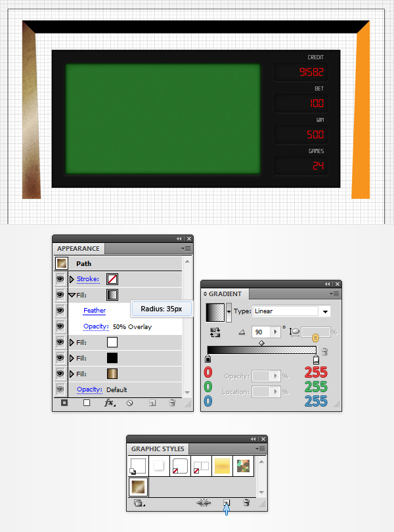The height and width of the screenshot is (532, 394).
Task: Click the gradient midpoint diamond
Action: 261,344
